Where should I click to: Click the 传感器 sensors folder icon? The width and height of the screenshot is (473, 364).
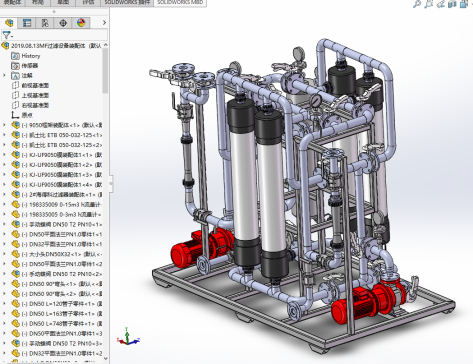coord(15,66)
